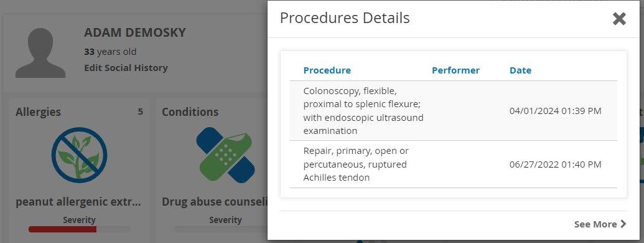Select the Colonoscopy procedure row
The image size is (644, 243).
[454, 111]
